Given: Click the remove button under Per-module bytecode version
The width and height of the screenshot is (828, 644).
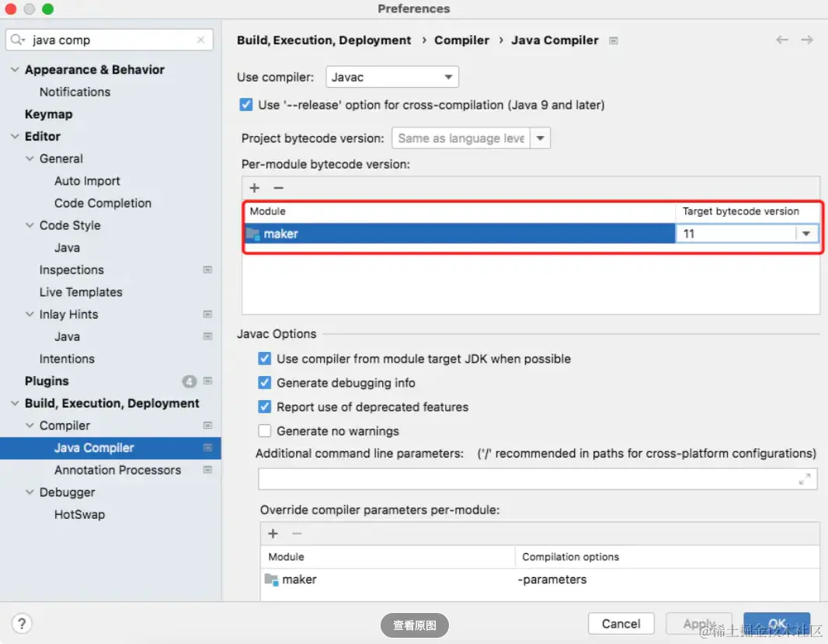Looking at the screenshot, I should (x=278, y=188).
